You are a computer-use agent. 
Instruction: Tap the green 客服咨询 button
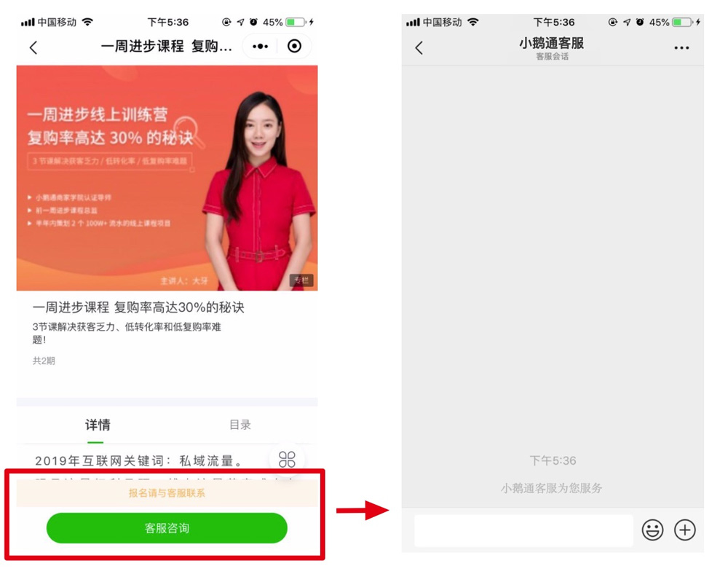click(x=167, y=528)
